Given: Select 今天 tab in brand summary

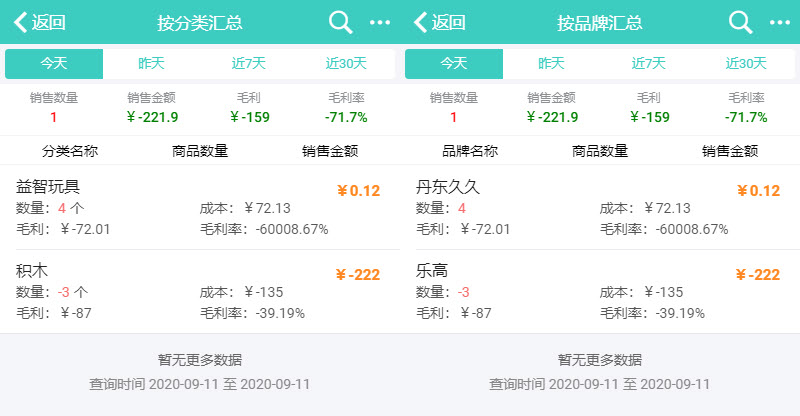Looking at the screenshot, I should point(454,63).
